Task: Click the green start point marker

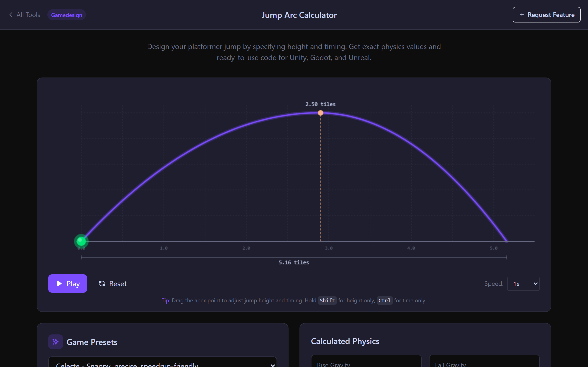Action: 81,241
